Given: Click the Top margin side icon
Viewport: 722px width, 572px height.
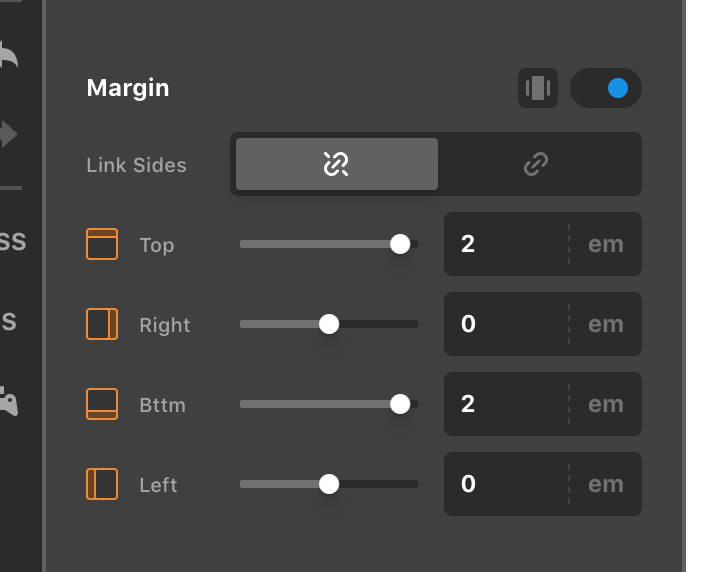Looking at the screenshot, I should [102, 244].
